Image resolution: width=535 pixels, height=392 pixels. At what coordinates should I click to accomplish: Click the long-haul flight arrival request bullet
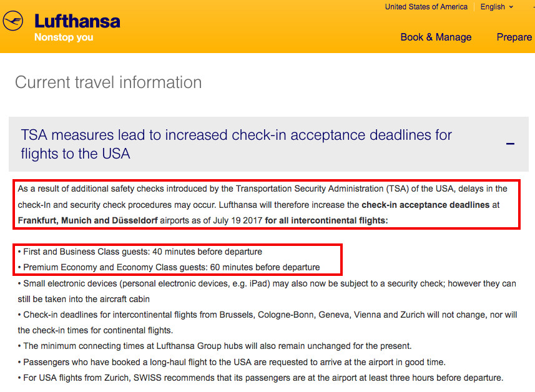[232, 362]
